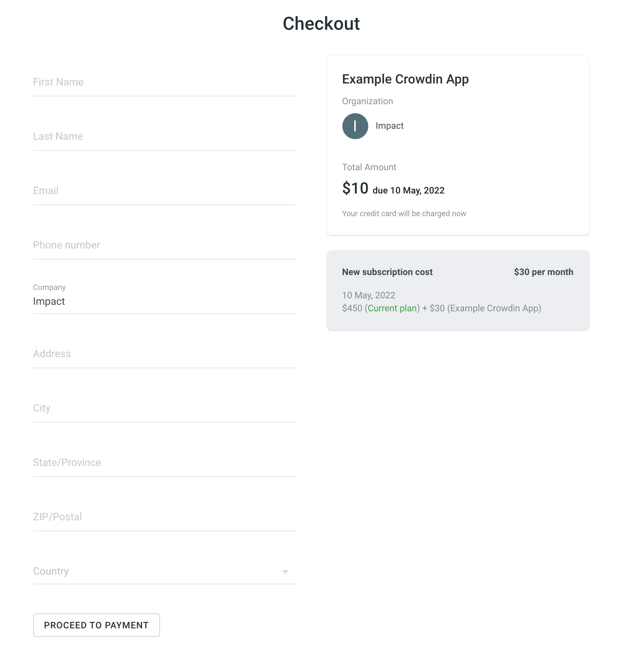Expand the Country selector arrow

[x=286, y=572]
